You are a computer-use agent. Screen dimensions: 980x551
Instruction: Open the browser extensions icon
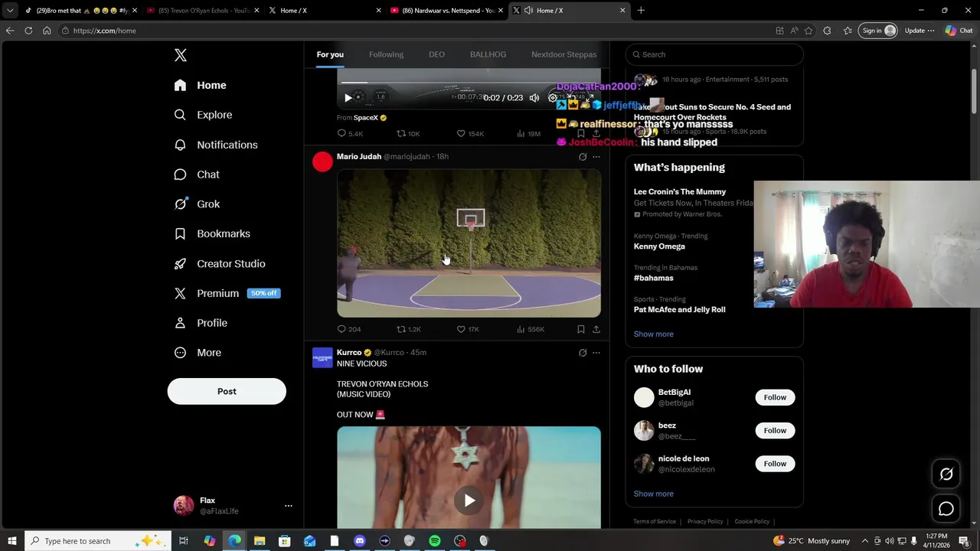point(827,31)
